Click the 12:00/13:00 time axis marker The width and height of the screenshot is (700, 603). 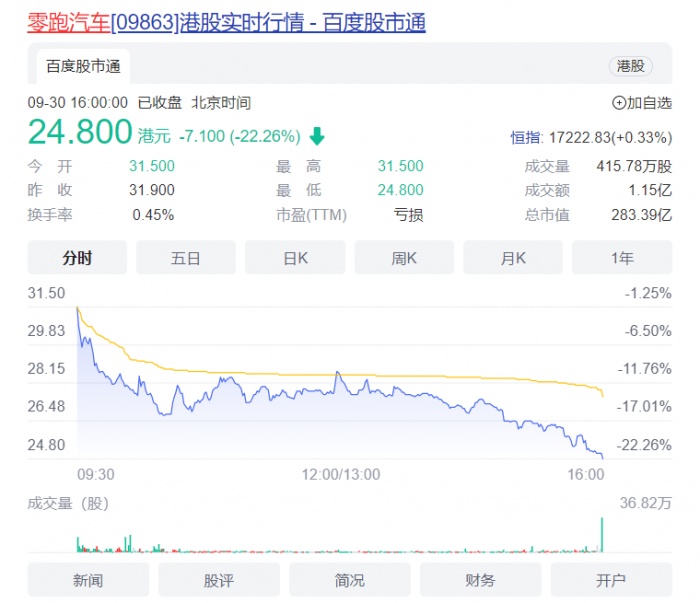[x=342, y=473]
